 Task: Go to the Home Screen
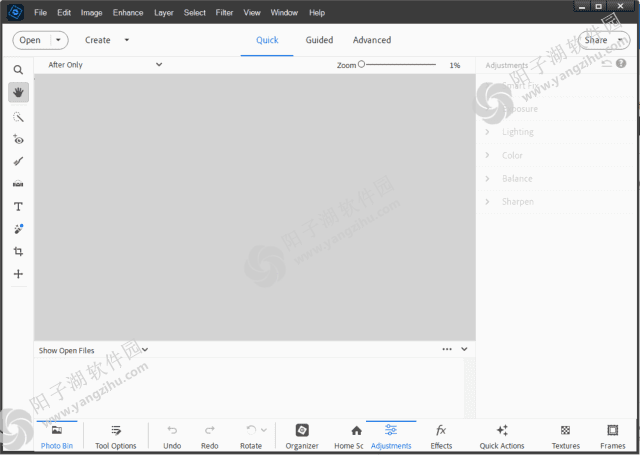click(349, 437)
